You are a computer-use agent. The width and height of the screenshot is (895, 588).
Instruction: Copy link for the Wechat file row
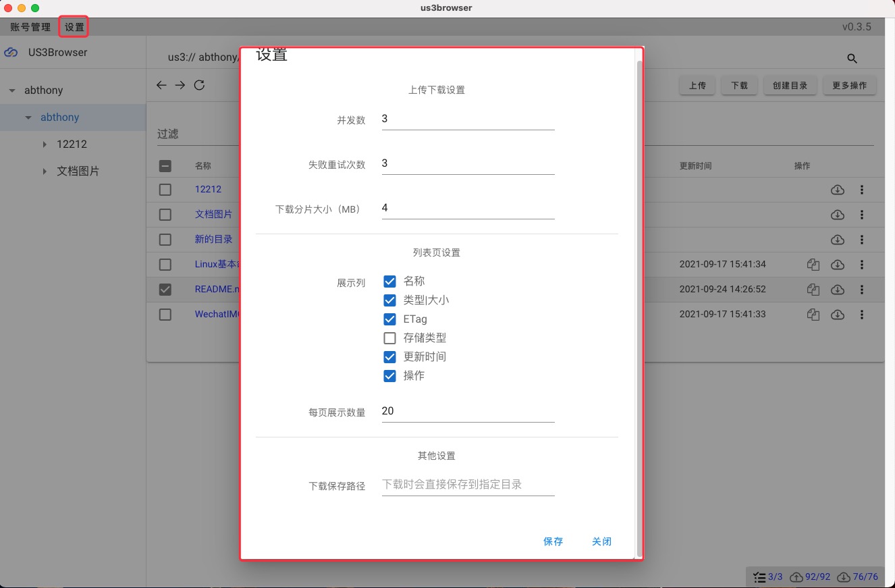(x=813, y=315)
